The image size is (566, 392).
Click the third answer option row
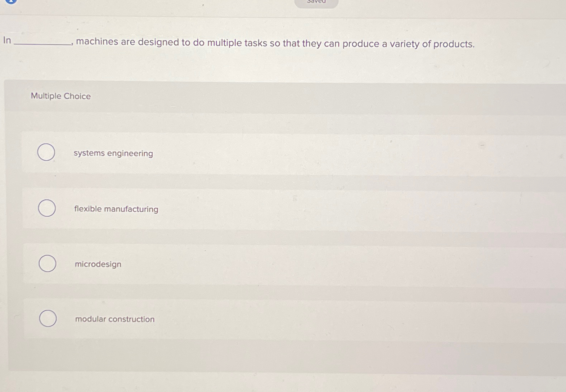(252, 263)
